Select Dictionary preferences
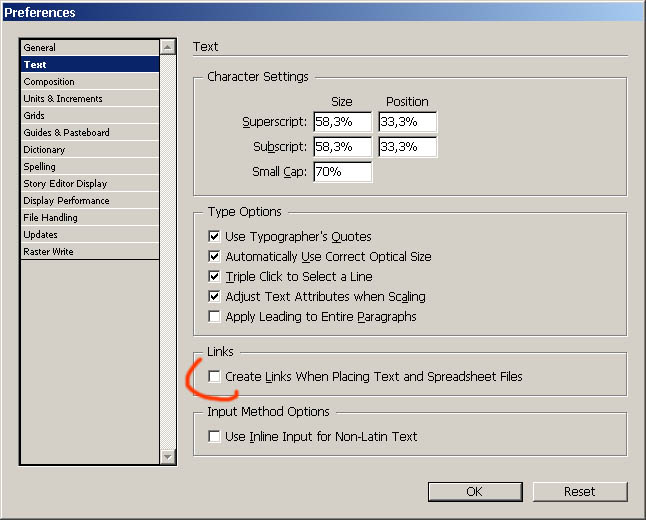Screen dimensions: 646x520 point(90,150)
